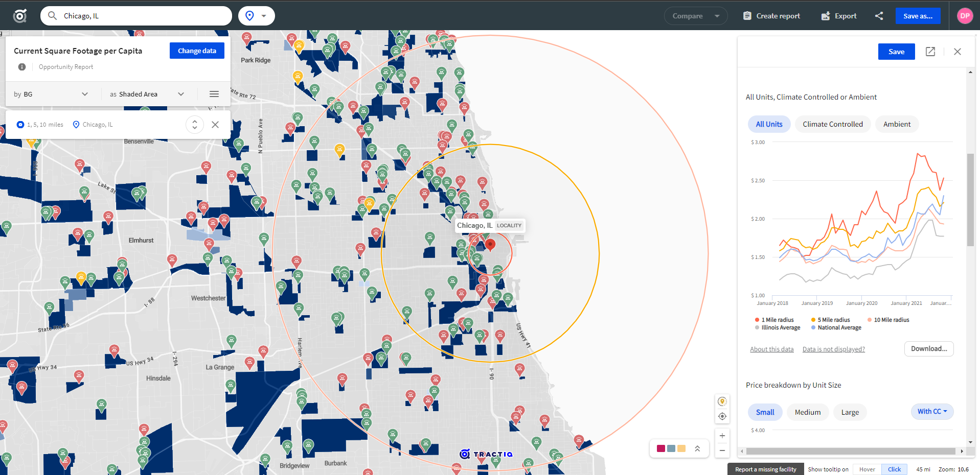Open the About this data link

[771, 349]
